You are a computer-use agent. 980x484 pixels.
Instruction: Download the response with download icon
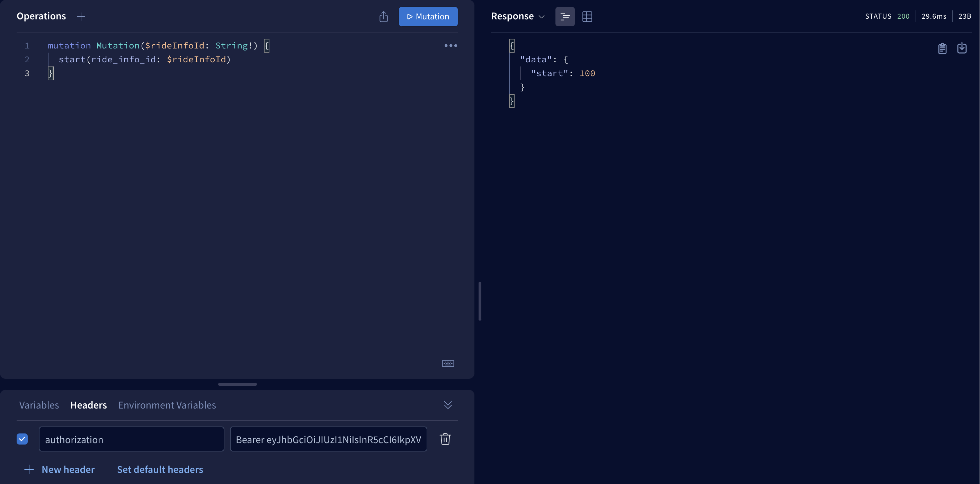coord(962,48)
